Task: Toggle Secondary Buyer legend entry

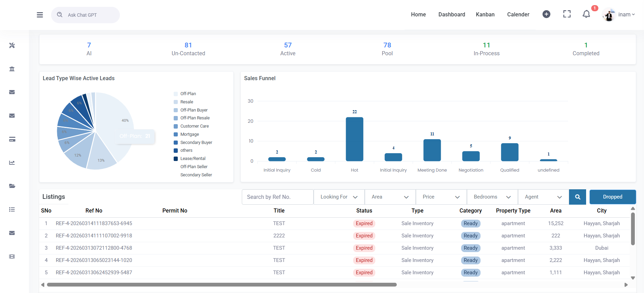Action: pos(193,143)
